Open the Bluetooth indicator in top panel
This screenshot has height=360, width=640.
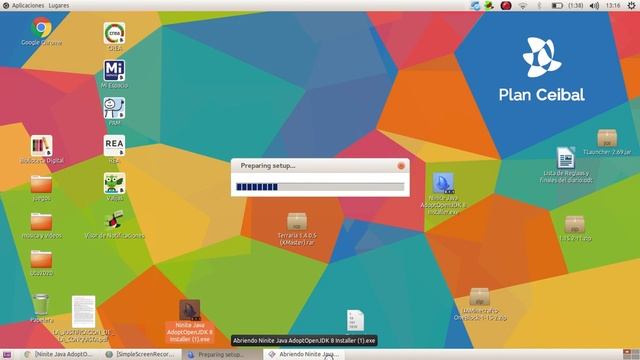click(539, 5)
